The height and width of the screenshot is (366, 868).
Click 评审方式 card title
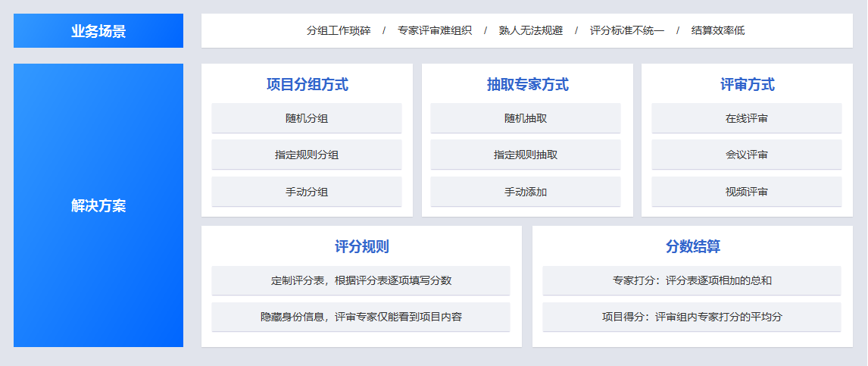[747, 85]
